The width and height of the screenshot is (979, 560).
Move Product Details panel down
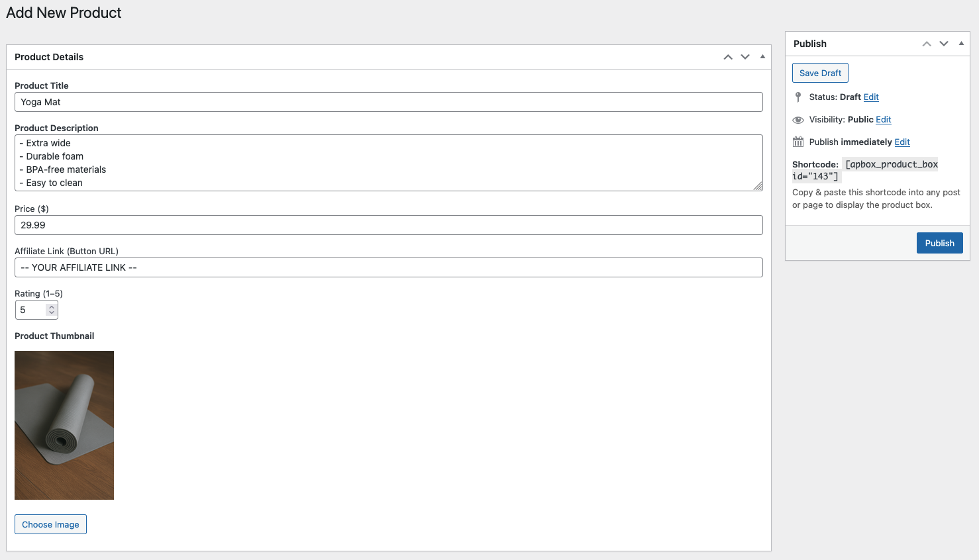[x=745, y=57]
